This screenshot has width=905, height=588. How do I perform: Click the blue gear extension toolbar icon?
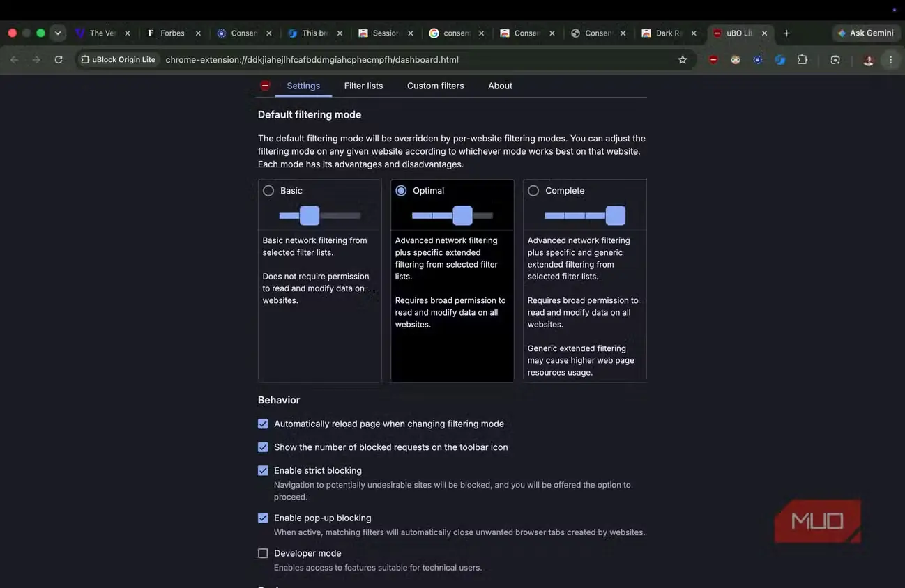[x=758, y=60]
